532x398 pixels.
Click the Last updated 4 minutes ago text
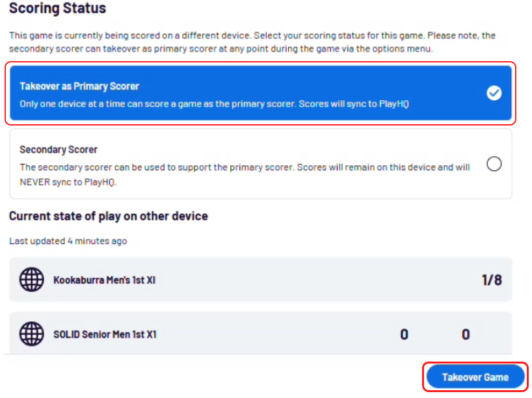[x=68, y=241]
